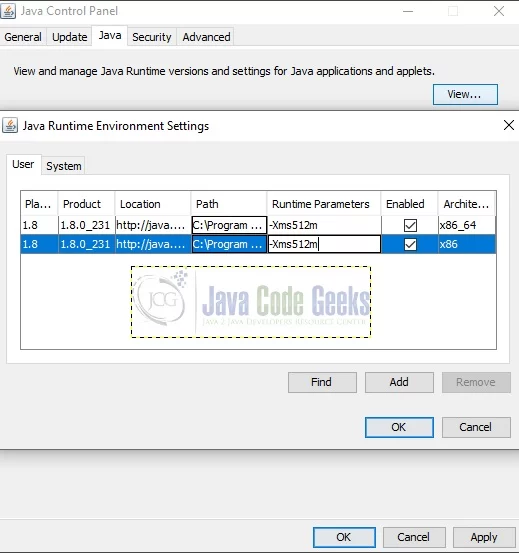Select the User tab
The width and height of the screenshot is (519, 553).
click(x=23, y=164)
